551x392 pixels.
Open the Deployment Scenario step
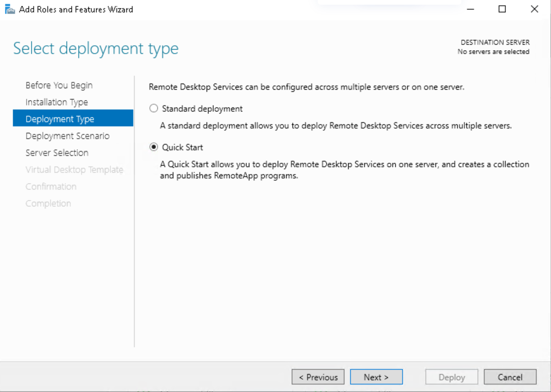(67, 136)
